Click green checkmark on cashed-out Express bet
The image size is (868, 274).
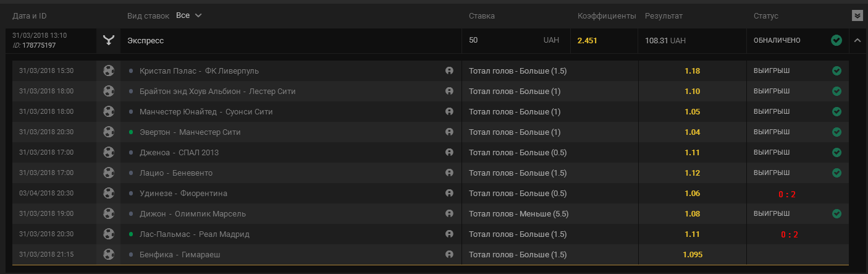pyautogui.click(x=836, y=40)
